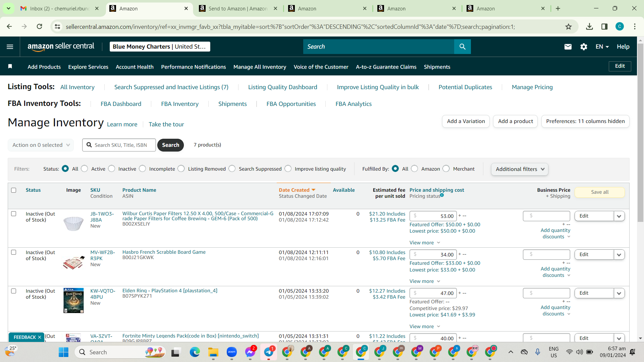Check the Wilbur Curtis Paper Filters row
This screenshot has height=362, width=644.
[14, 214]
